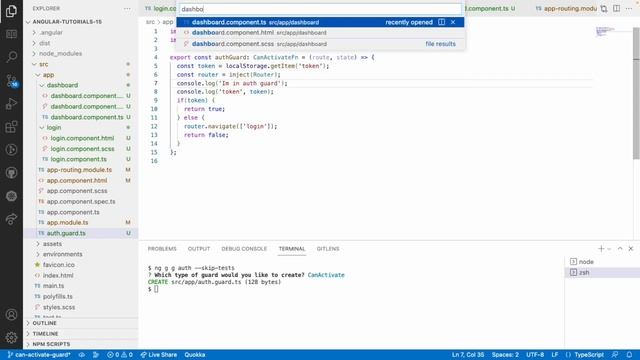Select the node terminal
The height and width of the screenshot is (360, 640).
[x=602, y=262]
